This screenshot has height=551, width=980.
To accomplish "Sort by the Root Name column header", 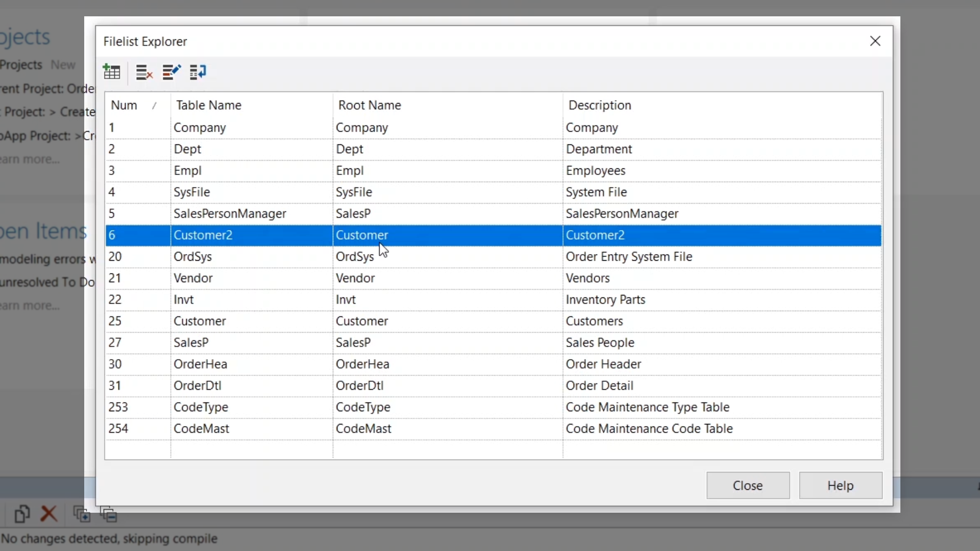I will [x=370, y=105].
